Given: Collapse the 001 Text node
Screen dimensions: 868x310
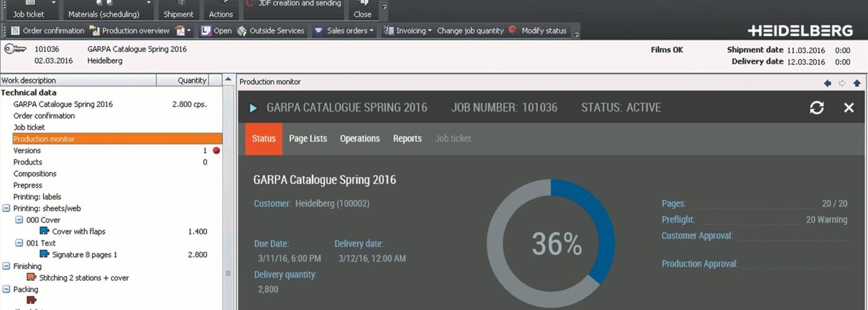Looking at the screenshot, I should point(19,243).
